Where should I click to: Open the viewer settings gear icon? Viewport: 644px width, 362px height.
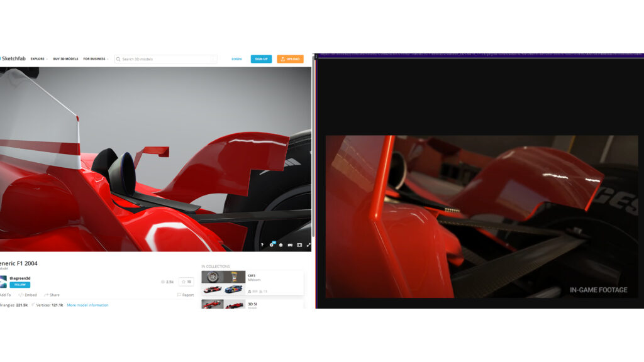pyautogui.click(x=271, y=245)
